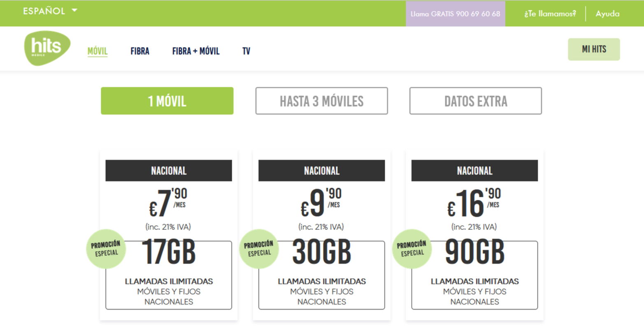644x333 pixels.
Task: Click (inc. 21% IVA) under €7'90
Action: pos(168,227)
